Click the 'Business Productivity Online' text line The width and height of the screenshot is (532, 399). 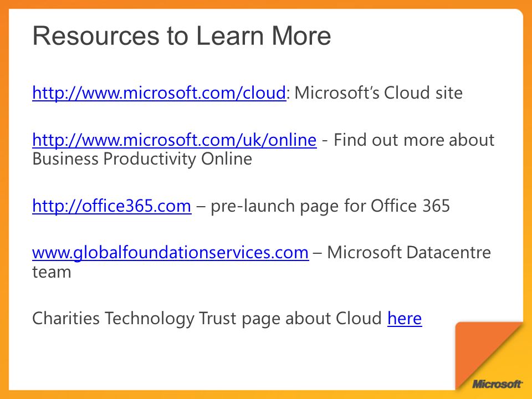(x=142, y=159)
